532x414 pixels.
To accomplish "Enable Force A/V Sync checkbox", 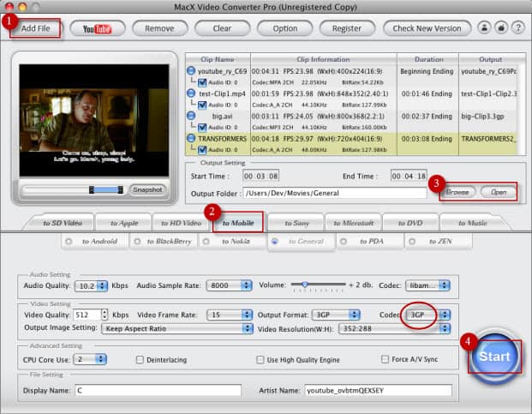I will pyautogui.click(x=386, y=359).
